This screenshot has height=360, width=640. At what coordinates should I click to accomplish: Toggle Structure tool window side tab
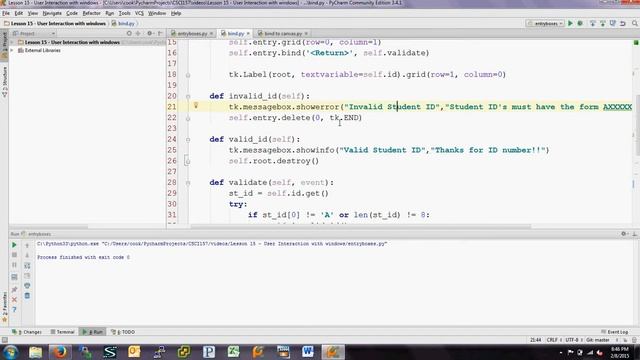4,81
